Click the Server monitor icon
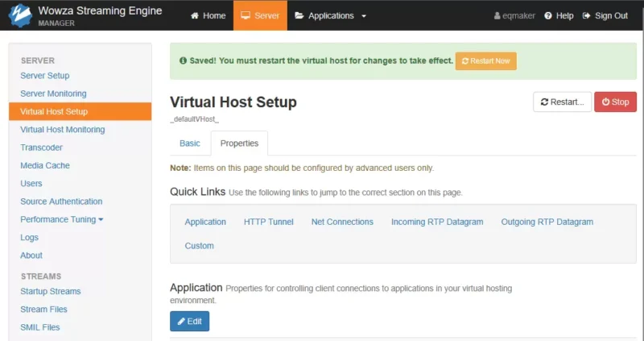644x341 pixels. tap(246, 15)
